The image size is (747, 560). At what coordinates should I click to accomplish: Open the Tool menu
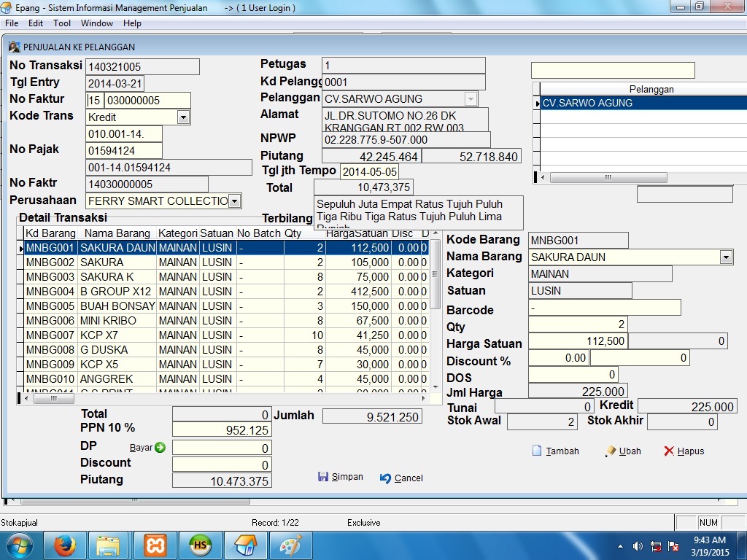pos(62,23)
